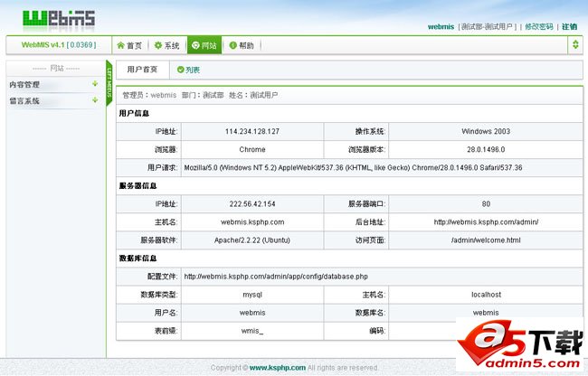Click hostname webmis.ksphp.com

click(252, 222)
